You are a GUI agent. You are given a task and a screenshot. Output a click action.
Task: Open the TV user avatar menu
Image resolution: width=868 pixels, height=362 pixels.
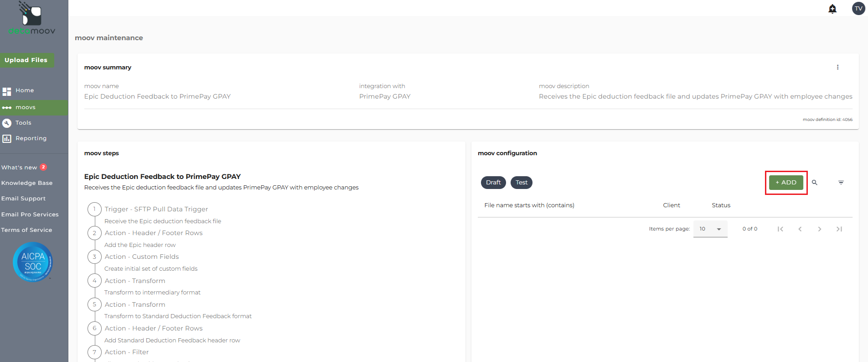(x=858, y=9)
